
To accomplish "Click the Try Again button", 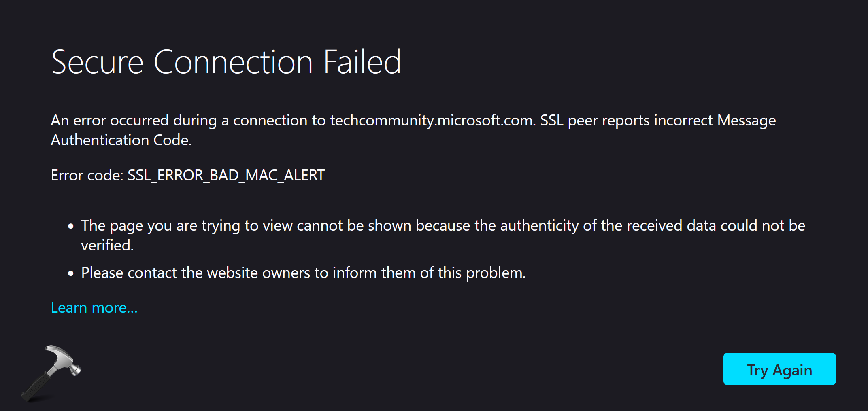I will [x=779, y=369].
